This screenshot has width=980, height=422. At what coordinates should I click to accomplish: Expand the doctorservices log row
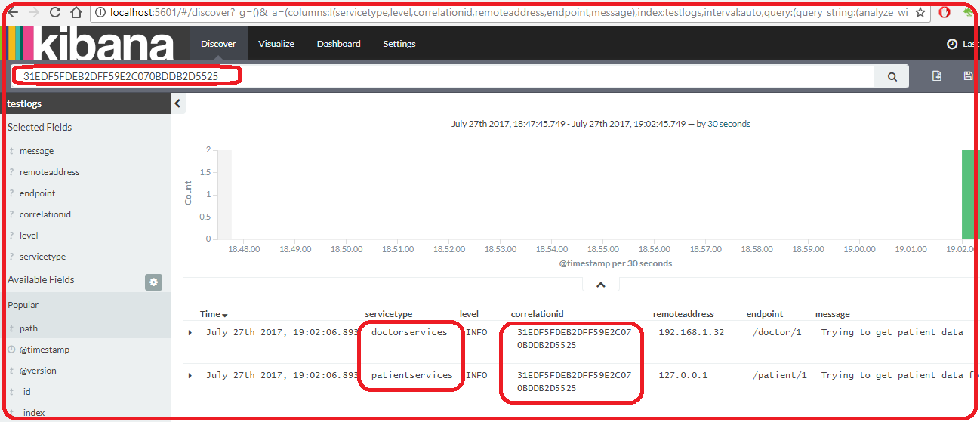point(190,332)
